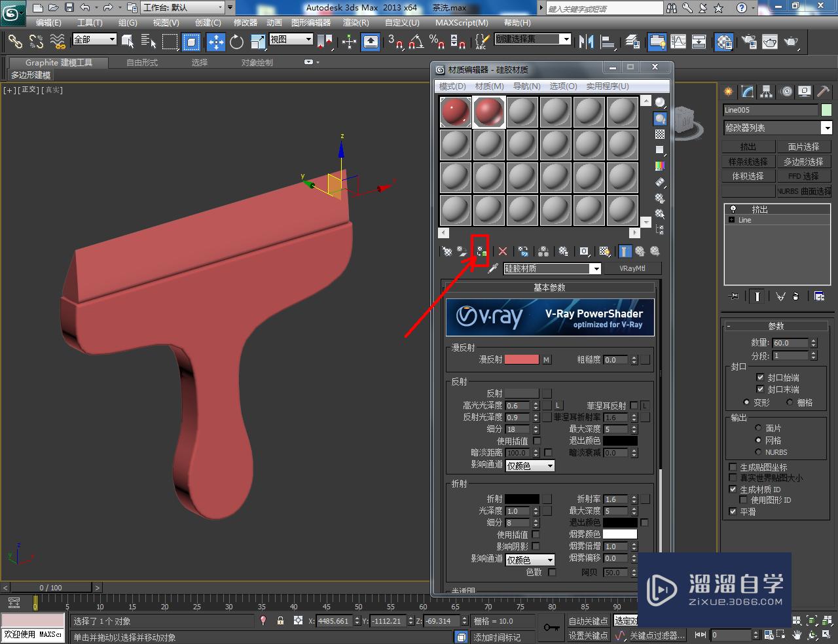Open 创建选择集 dropdown

click(532, 39)
